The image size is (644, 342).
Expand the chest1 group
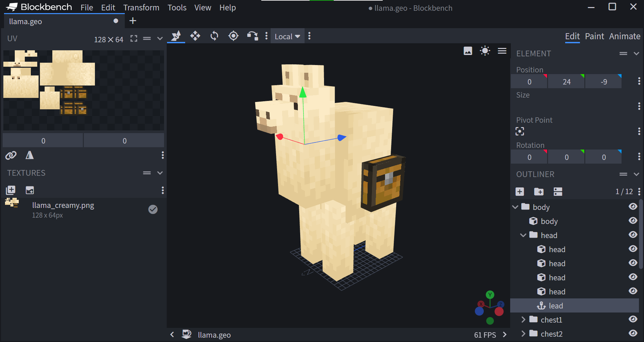tap(523, 320)
